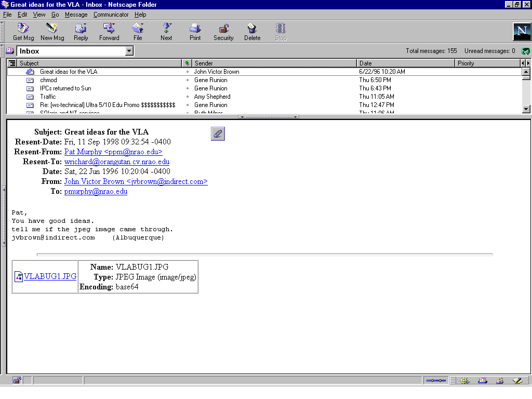532x399 pixels.
Task: Click the envelope icon of Traffic message
Action: 30,97
